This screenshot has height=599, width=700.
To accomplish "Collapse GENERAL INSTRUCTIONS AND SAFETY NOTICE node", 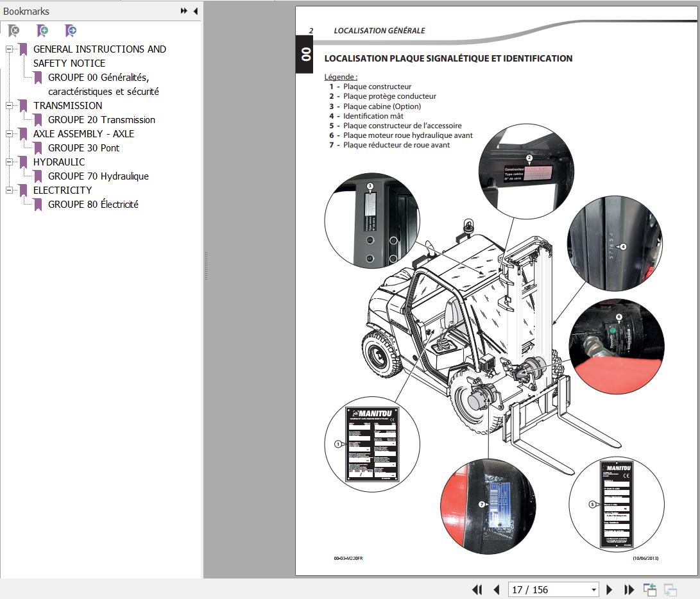I will click(9, 49).
